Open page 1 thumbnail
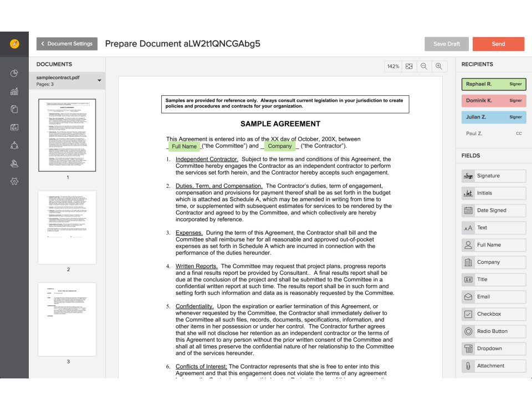The image size is (532, 410). click(x=67, y=135)
